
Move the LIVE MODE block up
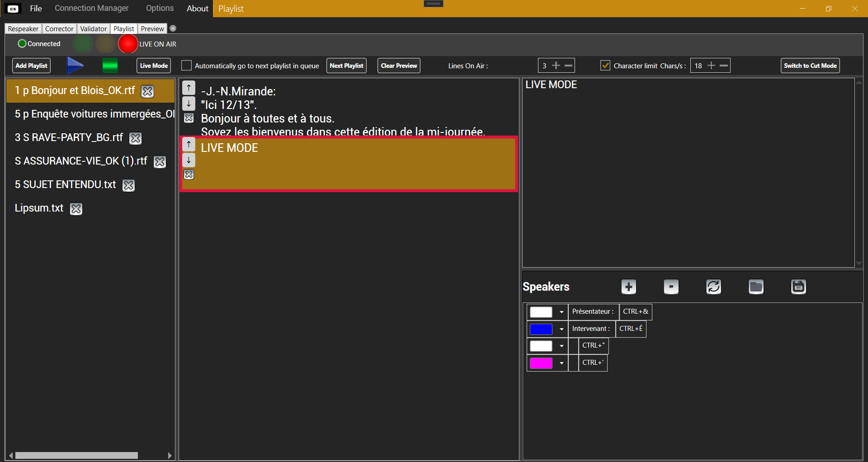tap(189, 145)
